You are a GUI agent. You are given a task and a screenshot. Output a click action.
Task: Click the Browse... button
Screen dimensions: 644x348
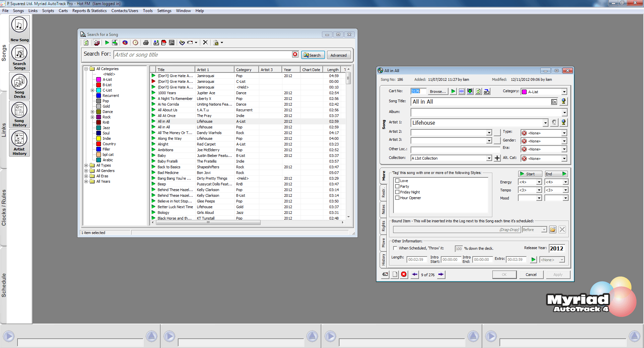pyautogui.click(x=438, y=91)
